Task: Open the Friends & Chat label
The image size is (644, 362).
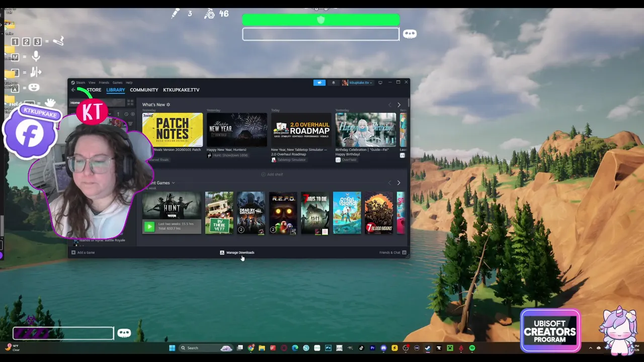Action: [x=390, y=252]
